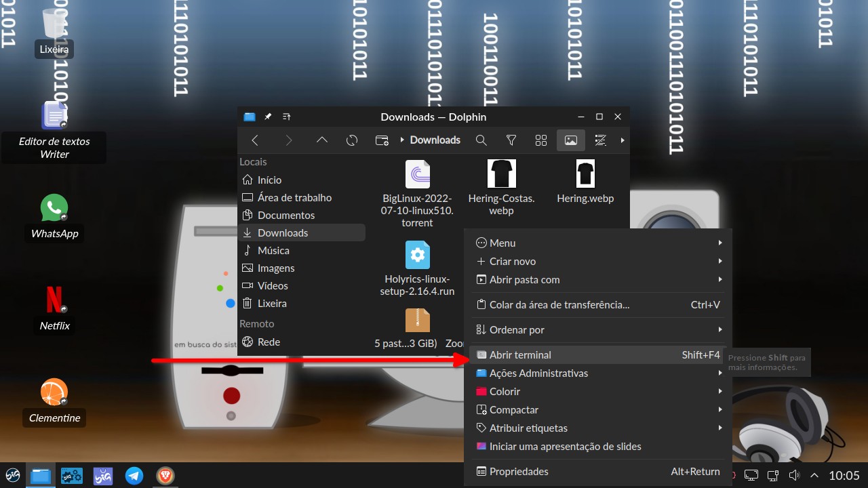Select Downloads in the places sidebar

click(302, 232)
